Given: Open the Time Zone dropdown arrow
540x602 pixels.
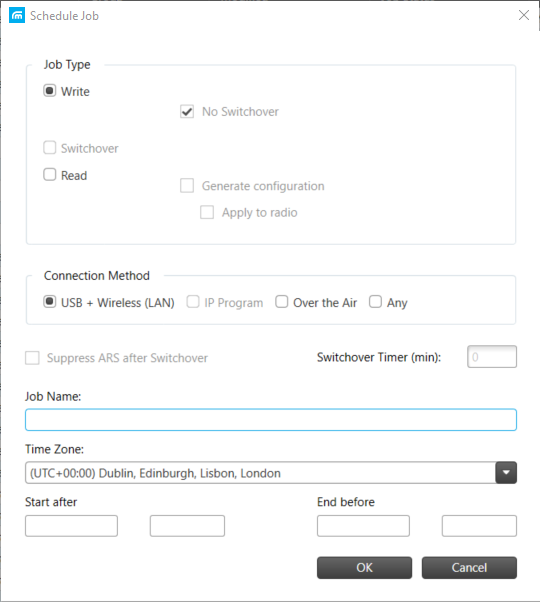Looking at the screenshot, I should (506, 473).
